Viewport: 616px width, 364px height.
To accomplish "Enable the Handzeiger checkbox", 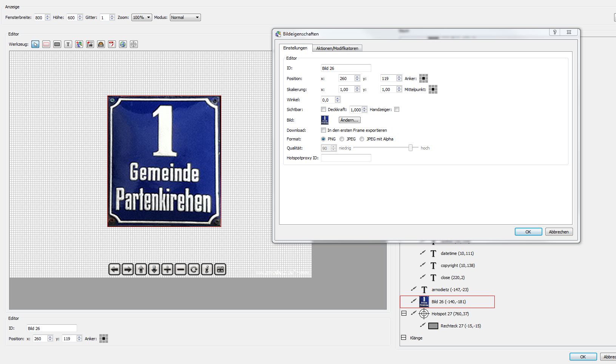I will tap(397, 110).
